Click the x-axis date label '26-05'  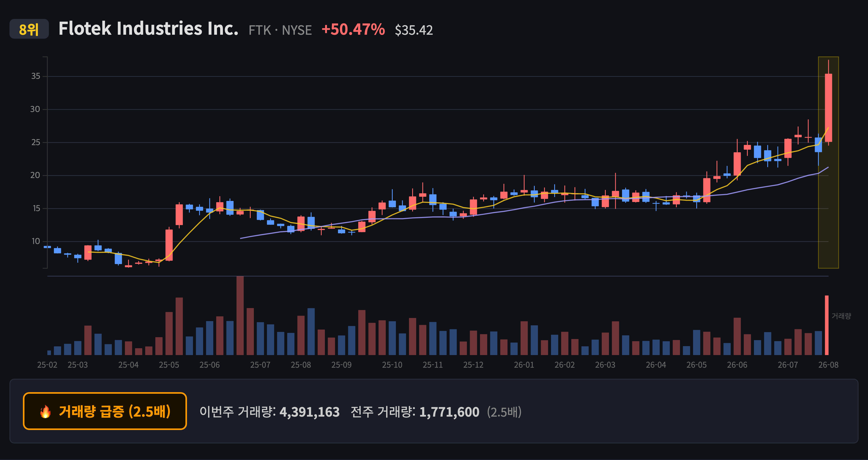point(697,365)
